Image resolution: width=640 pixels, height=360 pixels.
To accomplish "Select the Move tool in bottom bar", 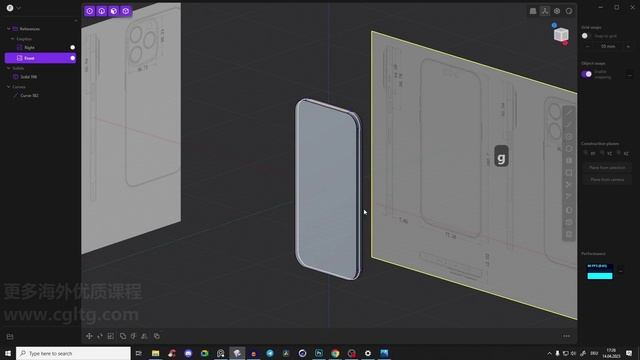I will [89, 336].
